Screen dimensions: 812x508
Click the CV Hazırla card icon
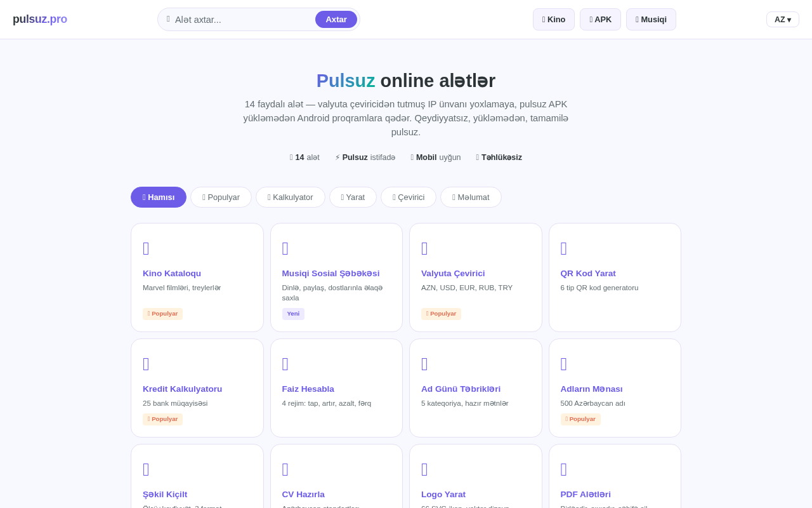coord(285,470)
